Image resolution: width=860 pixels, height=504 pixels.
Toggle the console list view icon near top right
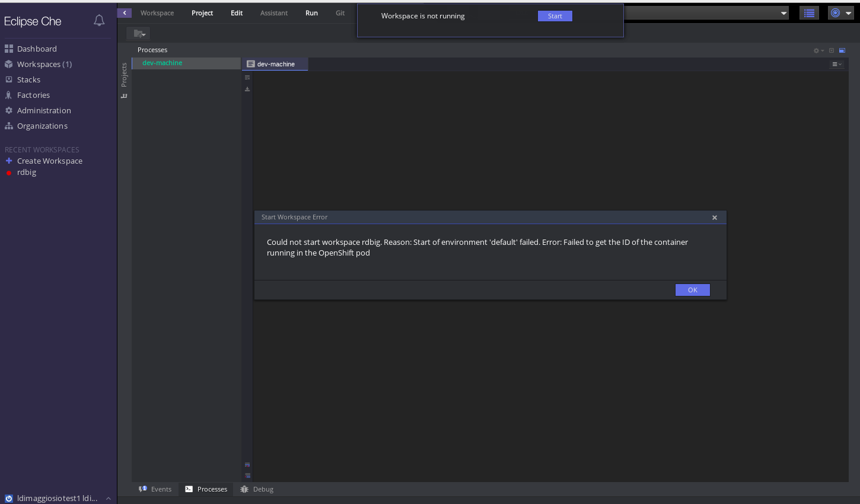tap(809, 12)
